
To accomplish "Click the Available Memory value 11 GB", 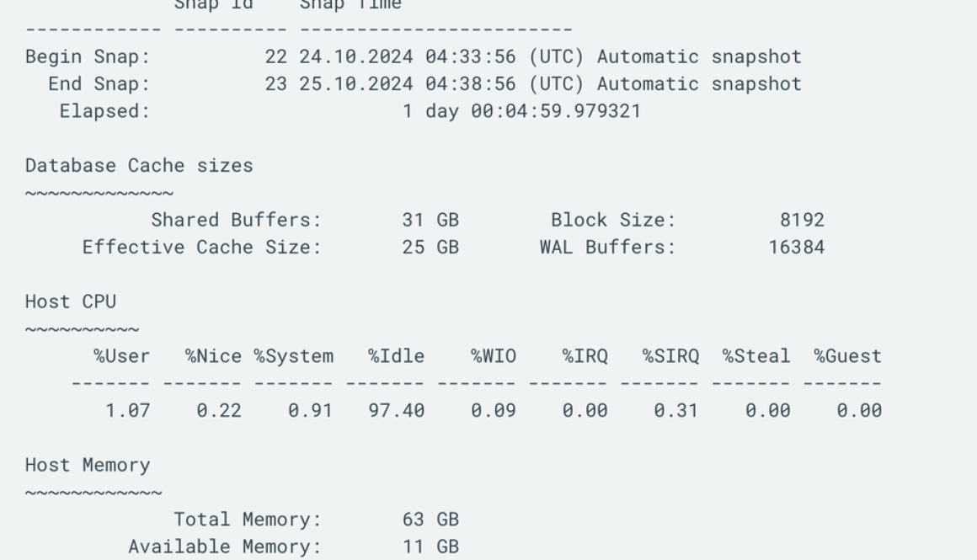I will tap(430, 547).
